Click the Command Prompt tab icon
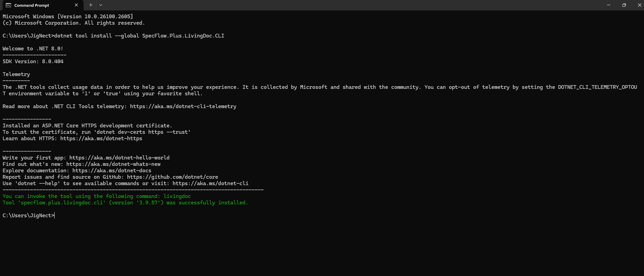 tap(8, 5)
